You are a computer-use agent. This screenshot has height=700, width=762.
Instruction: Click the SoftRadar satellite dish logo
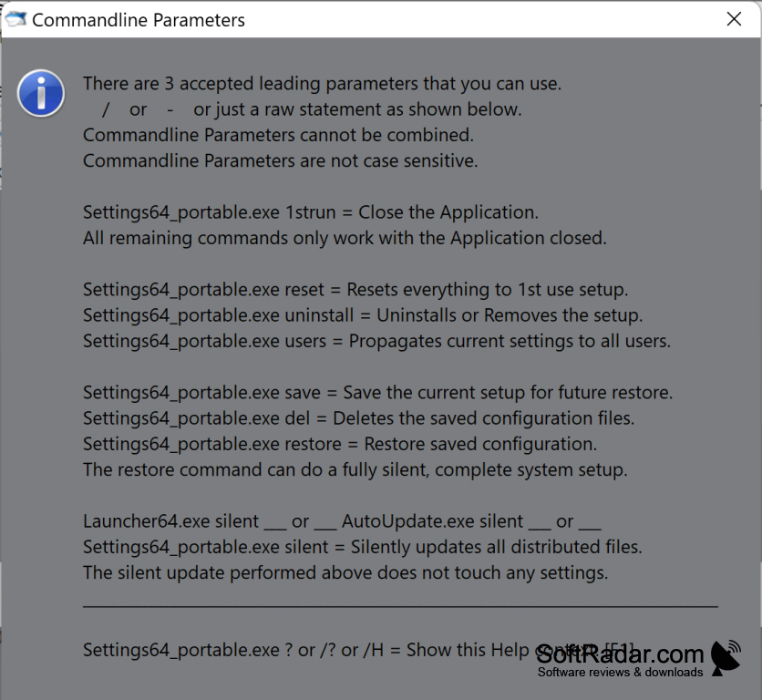[x=726, y=658]
